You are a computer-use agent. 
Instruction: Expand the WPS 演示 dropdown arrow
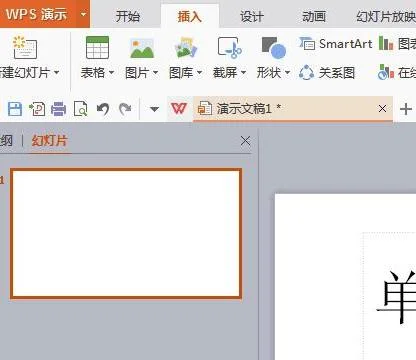click(83, 14)
